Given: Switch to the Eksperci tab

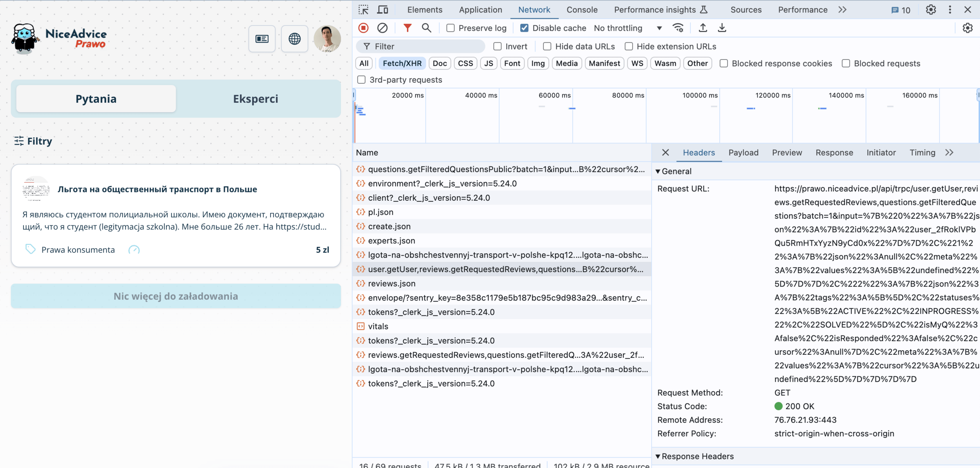Looking at the screenshot, I should click(256, 99).
